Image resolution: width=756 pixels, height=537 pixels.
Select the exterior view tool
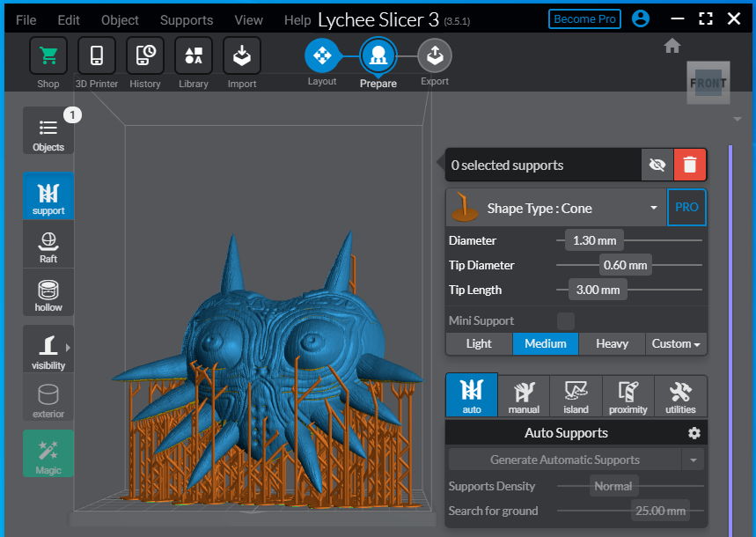coord(48,397)
